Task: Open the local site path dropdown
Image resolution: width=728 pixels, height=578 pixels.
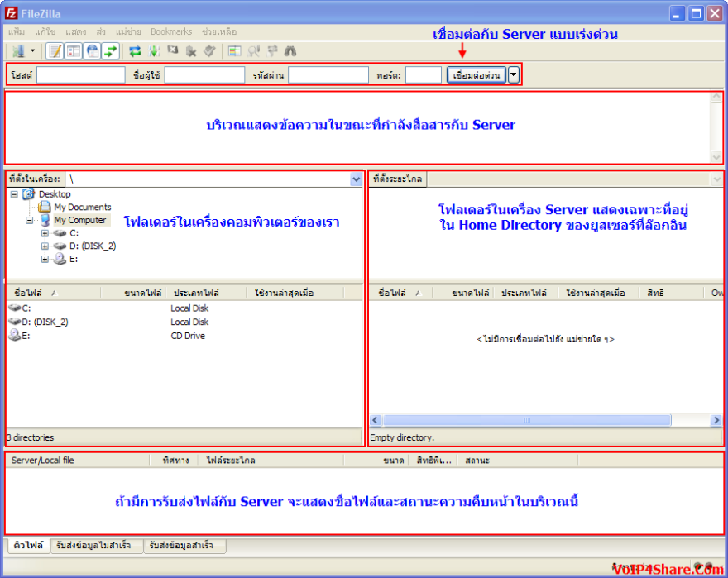Action: coord(354,179)
